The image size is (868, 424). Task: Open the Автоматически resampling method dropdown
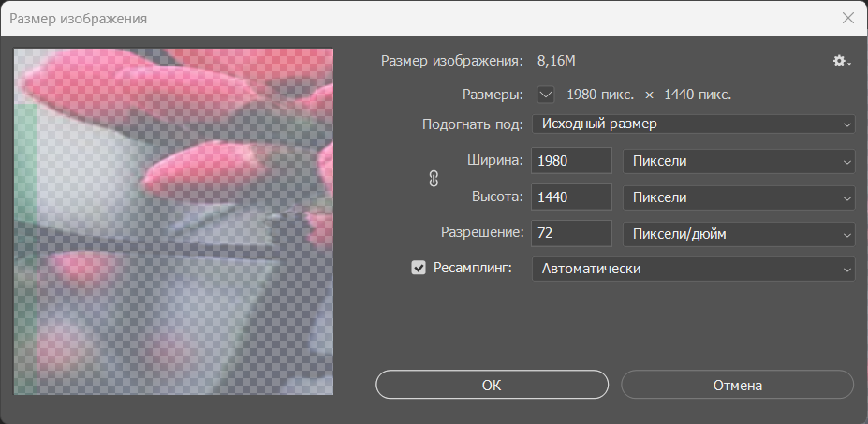[693, 269]
